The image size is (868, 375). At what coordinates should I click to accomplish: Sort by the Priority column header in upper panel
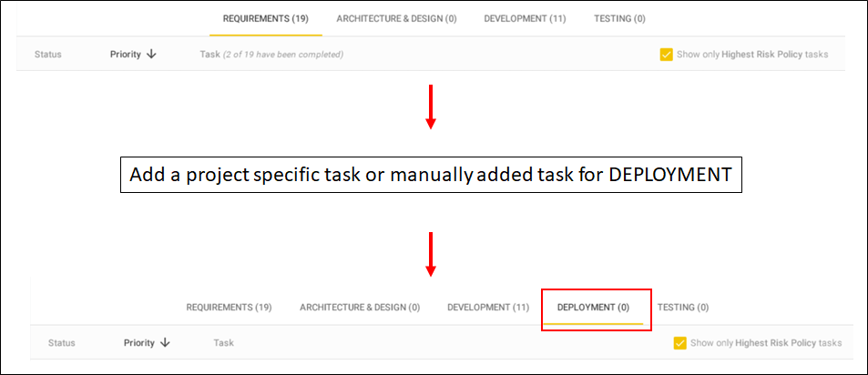pyautogui.click(x=126, y=55)
